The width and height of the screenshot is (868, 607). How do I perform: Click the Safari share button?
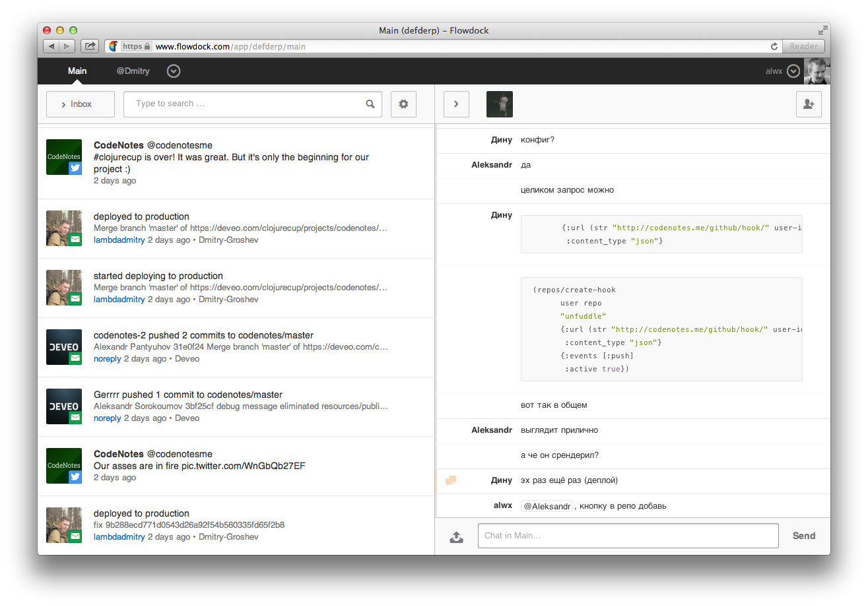click(90, 46)
